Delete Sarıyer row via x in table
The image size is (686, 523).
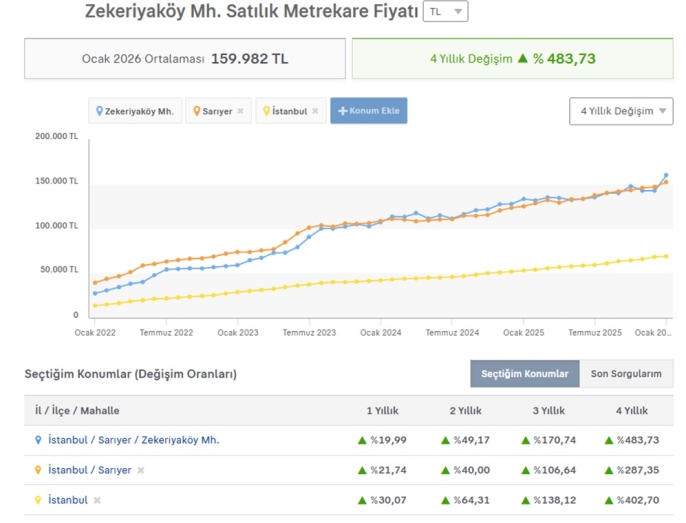140,470
